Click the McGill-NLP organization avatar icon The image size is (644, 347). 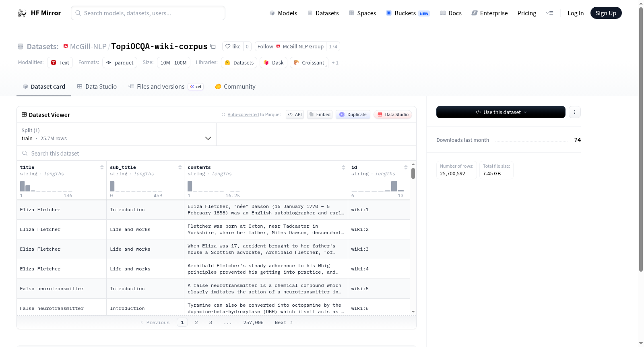(x=66, y=46)
